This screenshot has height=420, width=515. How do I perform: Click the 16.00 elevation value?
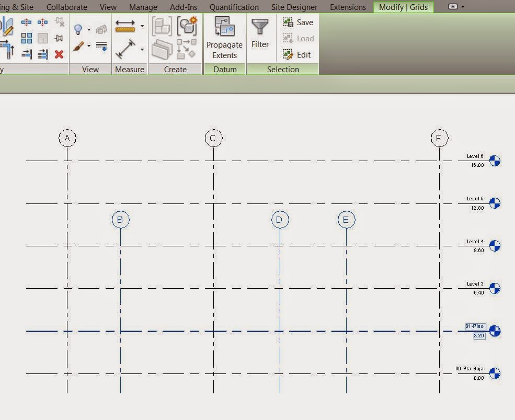(477, 165)
